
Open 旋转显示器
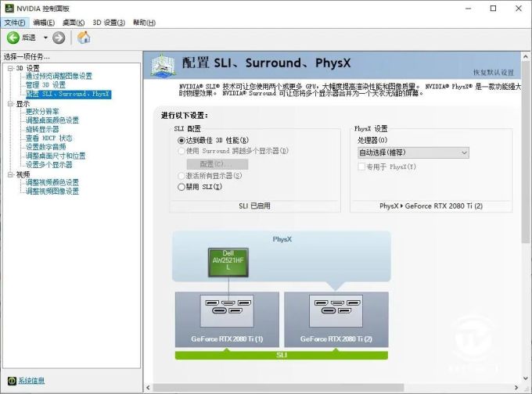click(x=42, y=129)
